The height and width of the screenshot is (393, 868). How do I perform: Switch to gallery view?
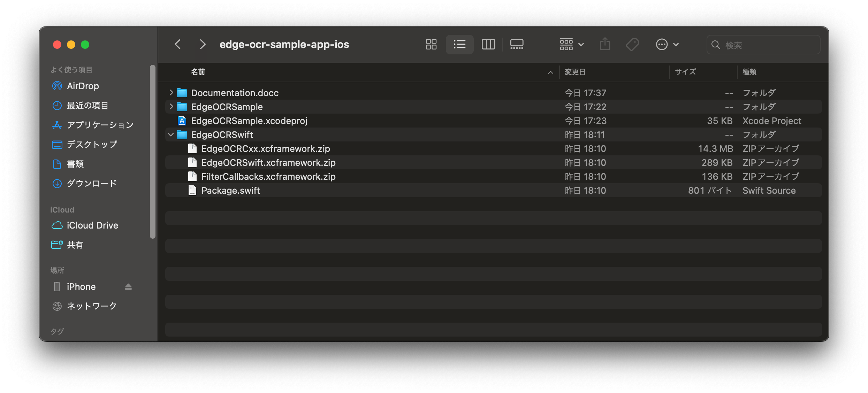coord(517,45)
